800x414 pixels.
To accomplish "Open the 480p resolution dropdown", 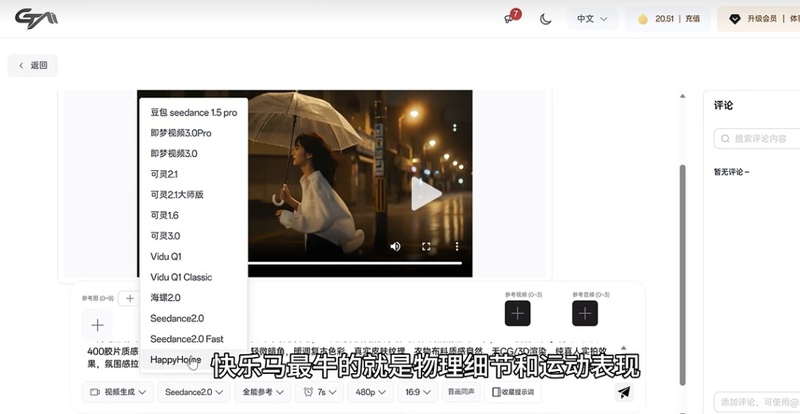I will (x=371, y=392).
